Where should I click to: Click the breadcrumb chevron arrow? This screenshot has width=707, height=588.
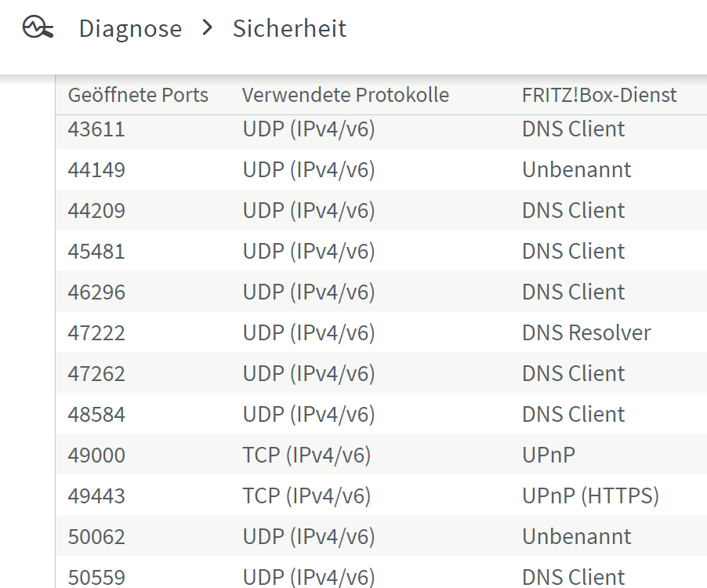click(207, 29)
